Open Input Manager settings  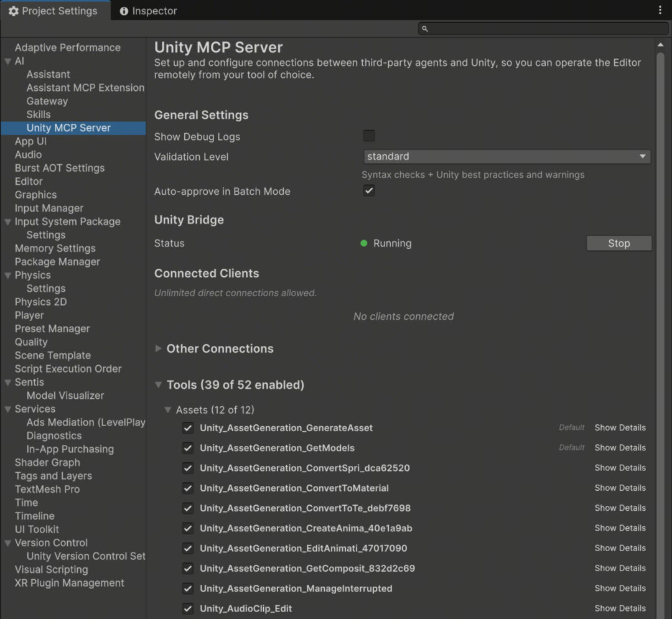click(x=49, y=208)
